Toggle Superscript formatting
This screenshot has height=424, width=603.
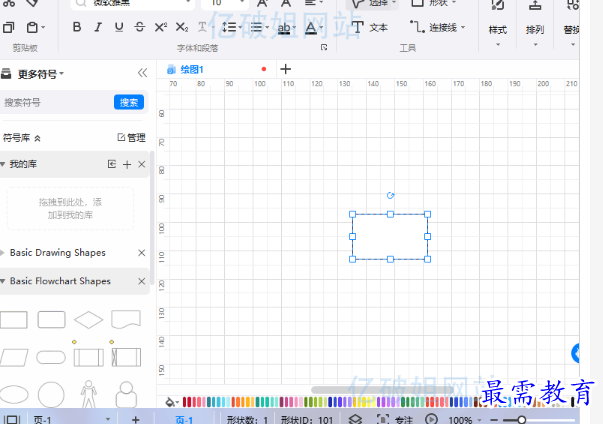click(x=161, y=27)
